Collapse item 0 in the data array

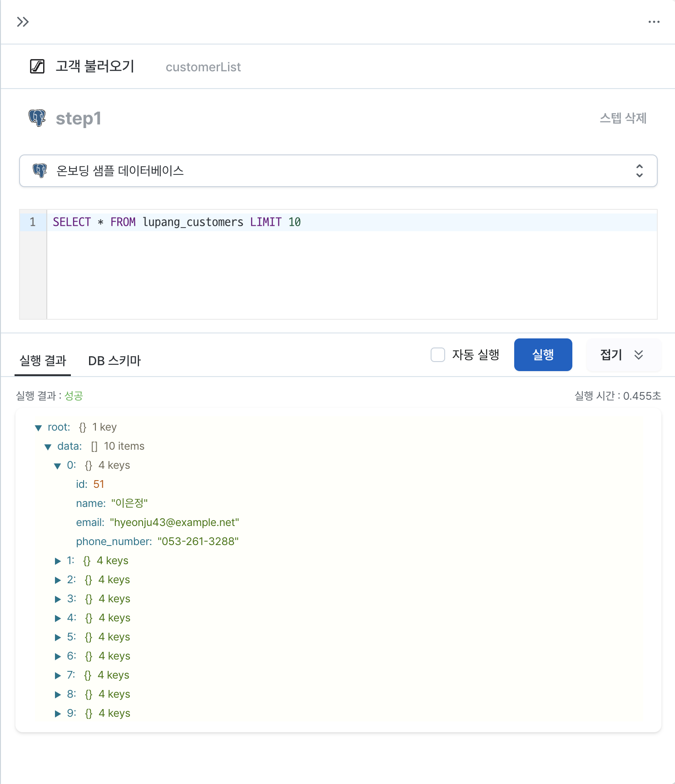(57, 466)
